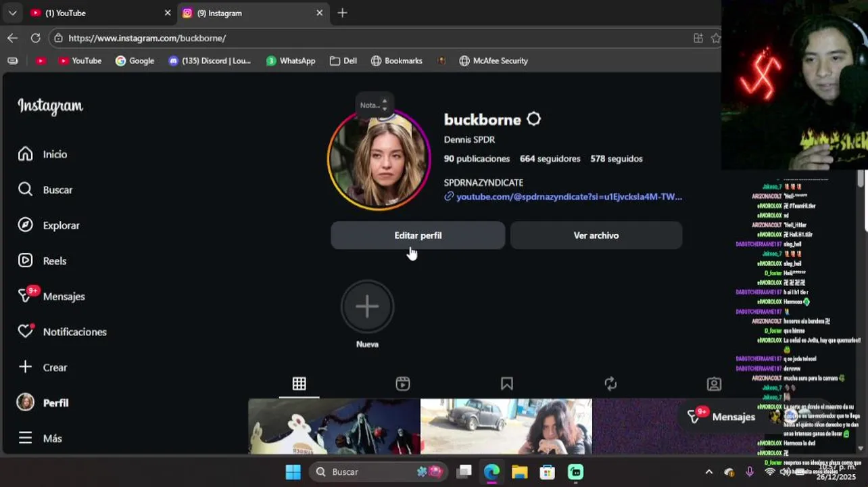Viewport: 868px width, 487px height.
Task: Open the first post thumbnail with paper crown
Action: click(x=334, y=426)
